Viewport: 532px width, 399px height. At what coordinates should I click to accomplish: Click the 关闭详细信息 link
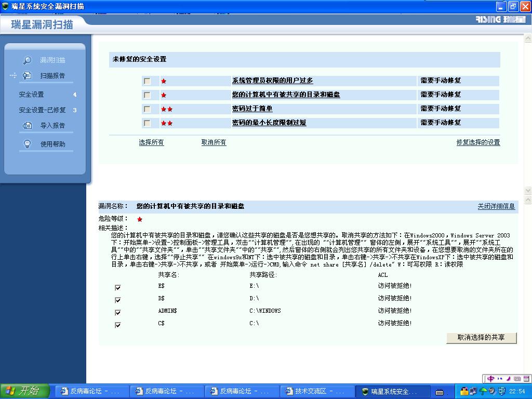coord(496,206)
